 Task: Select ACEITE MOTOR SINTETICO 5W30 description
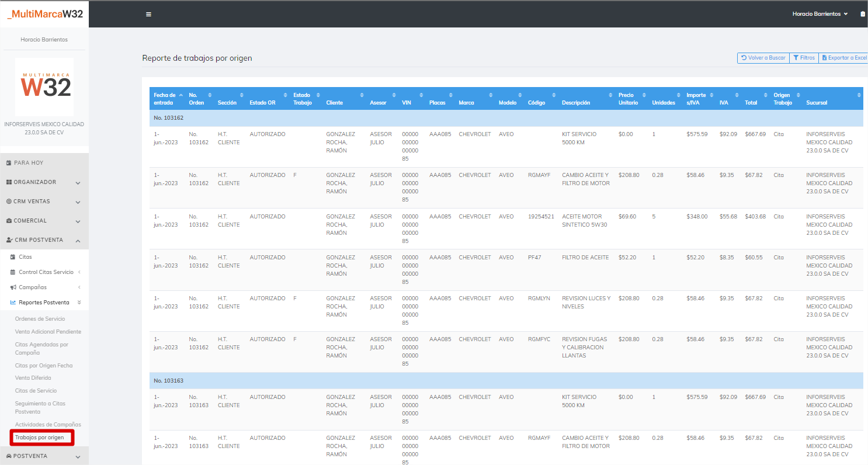tap(585, 221)
